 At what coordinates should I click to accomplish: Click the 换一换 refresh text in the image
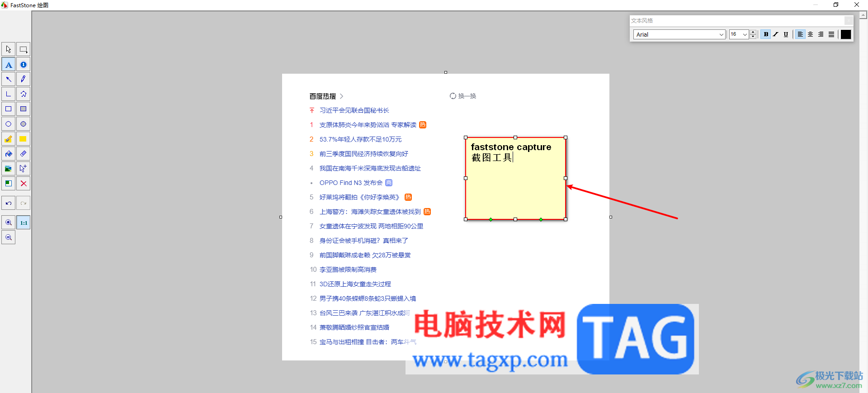click(467, 96)
